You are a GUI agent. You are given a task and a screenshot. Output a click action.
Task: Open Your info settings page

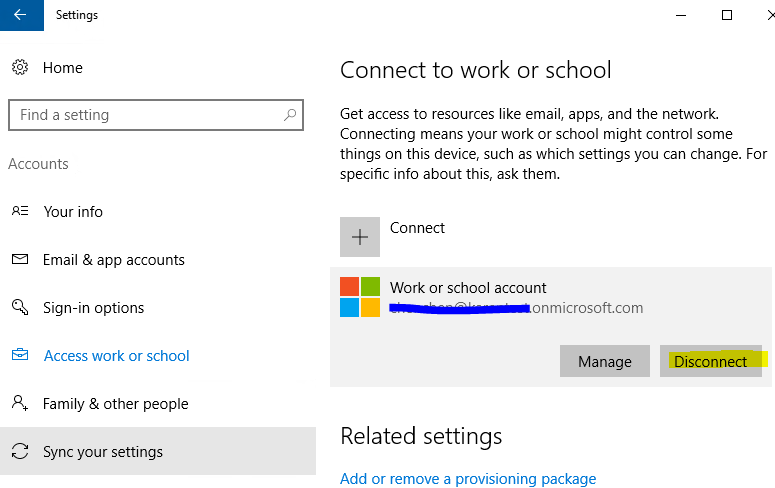point(73,212)
